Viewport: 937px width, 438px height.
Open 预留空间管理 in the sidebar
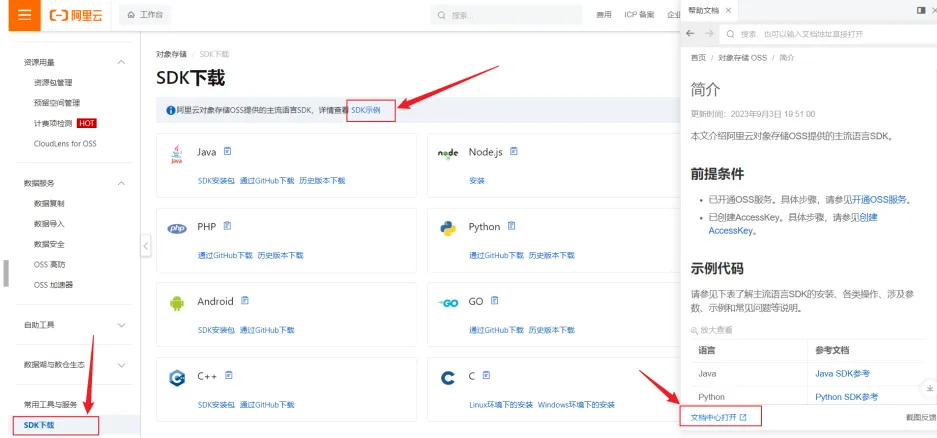tap(57, 103)
